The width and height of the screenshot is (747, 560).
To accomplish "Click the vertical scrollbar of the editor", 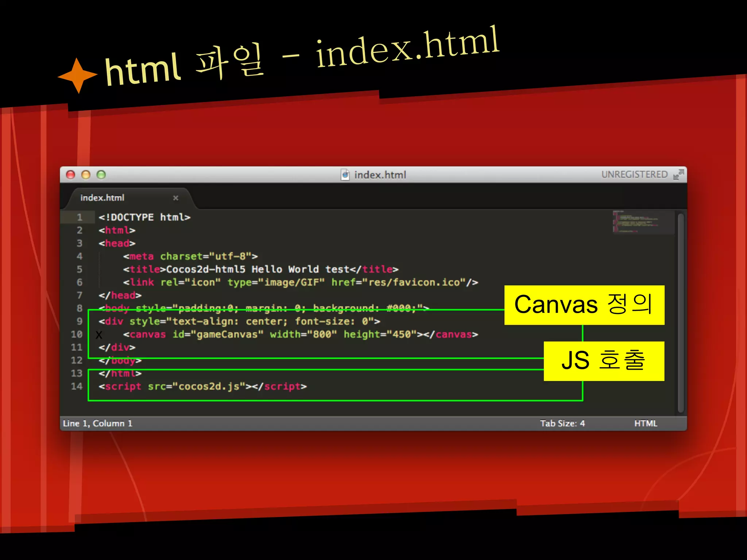I will (x=681, y=313).
